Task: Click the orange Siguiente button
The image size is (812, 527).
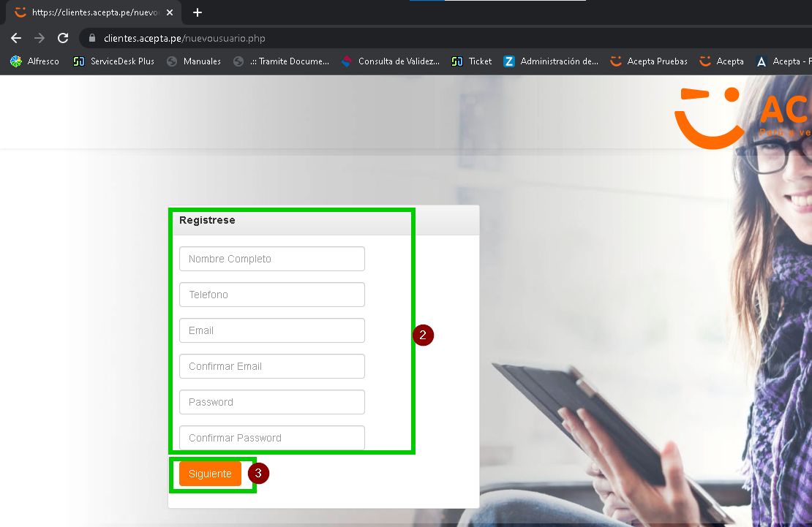Action: coord(210,474)
